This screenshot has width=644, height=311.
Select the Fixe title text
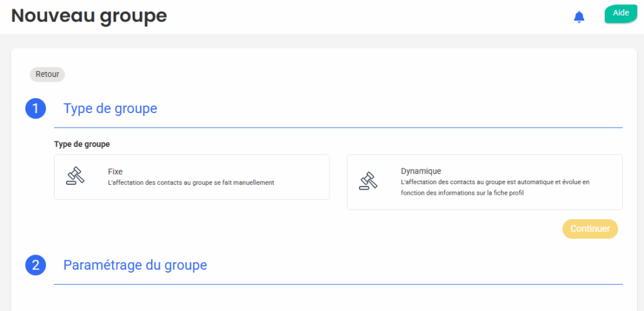coord(115,171)
